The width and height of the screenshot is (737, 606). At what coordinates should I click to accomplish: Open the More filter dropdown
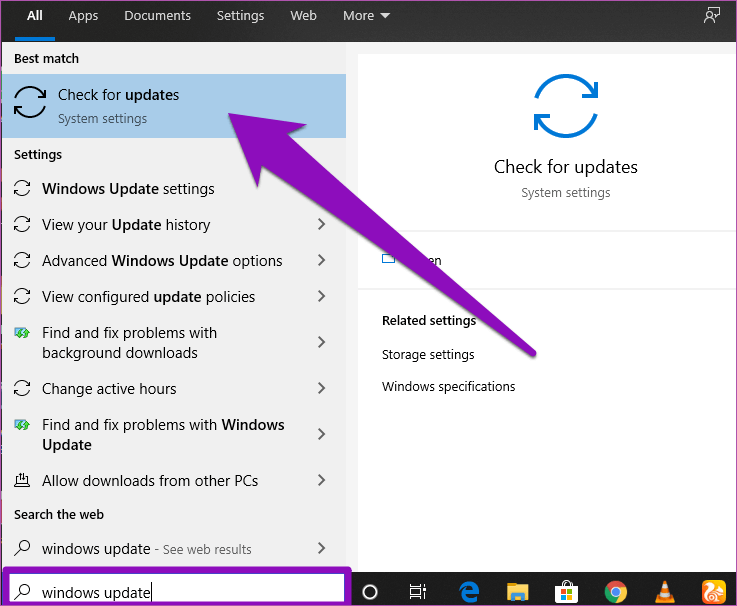(366, 16)
